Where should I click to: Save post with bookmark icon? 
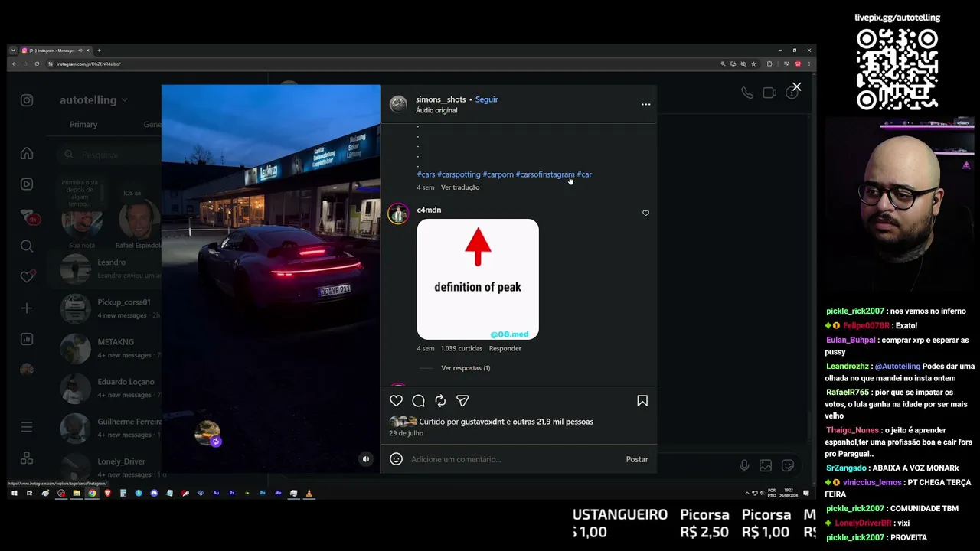(642, 401)
